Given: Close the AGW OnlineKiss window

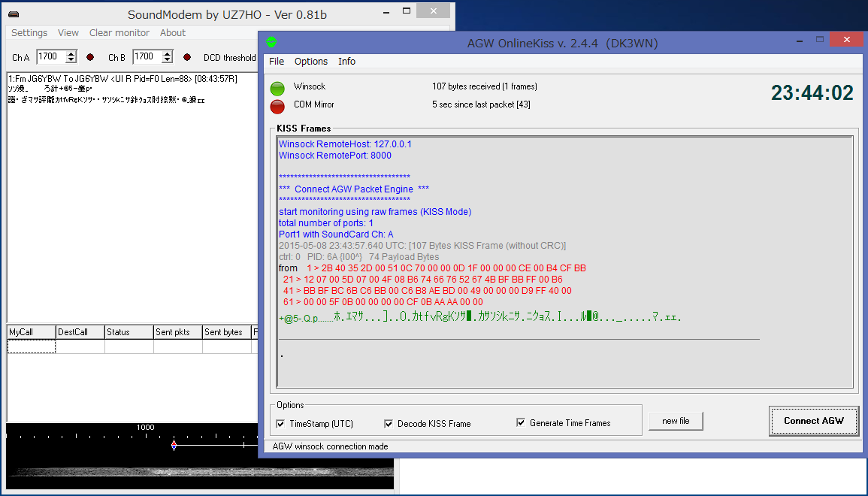Looking at the screenshot, I should click(x=847, y=39).
